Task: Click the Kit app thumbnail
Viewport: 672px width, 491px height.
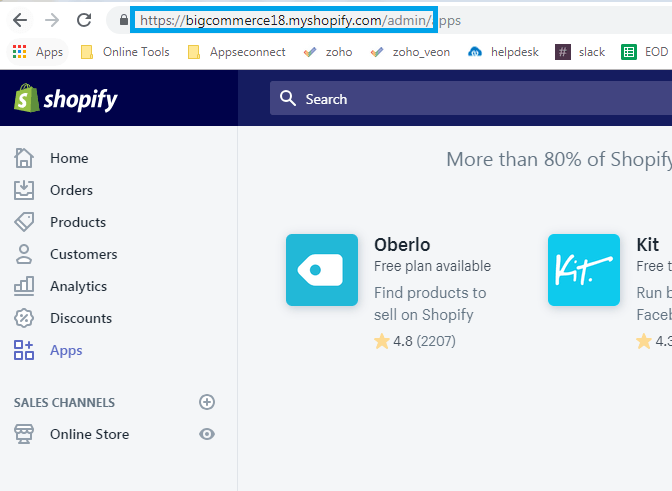Action: [x=584, y=270]
